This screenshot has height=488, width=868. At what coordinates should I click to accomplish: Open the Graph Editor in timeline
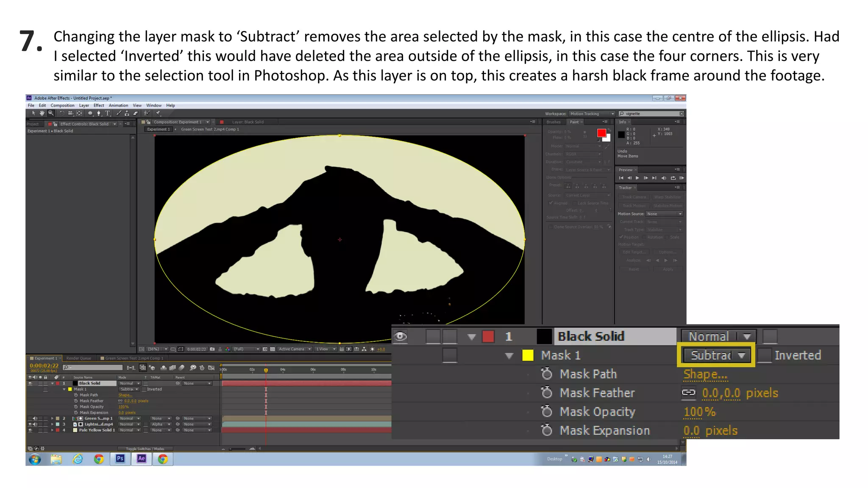point(211,368)
